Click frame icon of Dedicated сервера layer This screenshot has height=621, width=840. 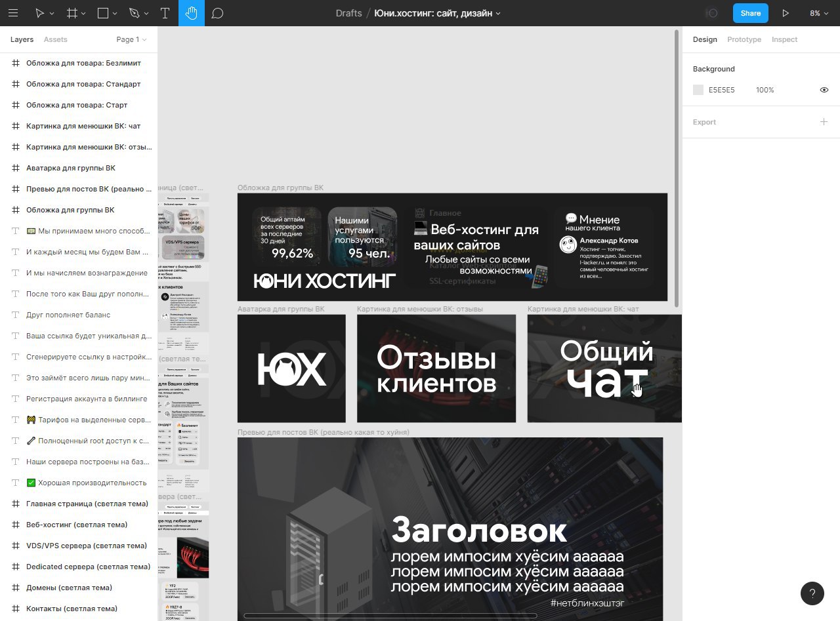click(16, 567)
